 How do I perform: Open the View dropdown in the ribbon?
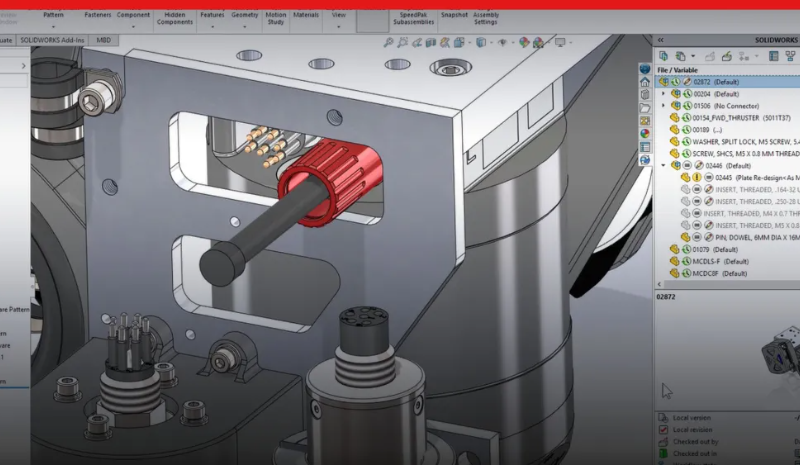pos(339,17)
